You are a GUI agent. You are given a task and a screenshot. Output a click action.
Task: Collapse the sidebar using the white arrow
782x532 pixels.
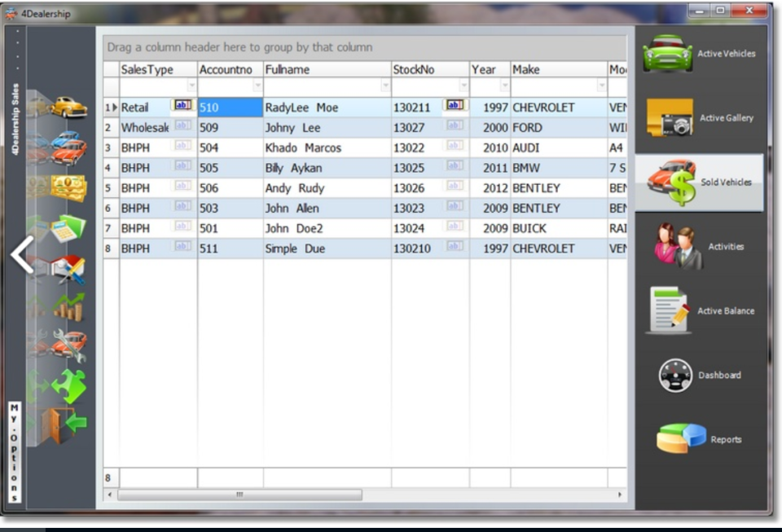20,253
